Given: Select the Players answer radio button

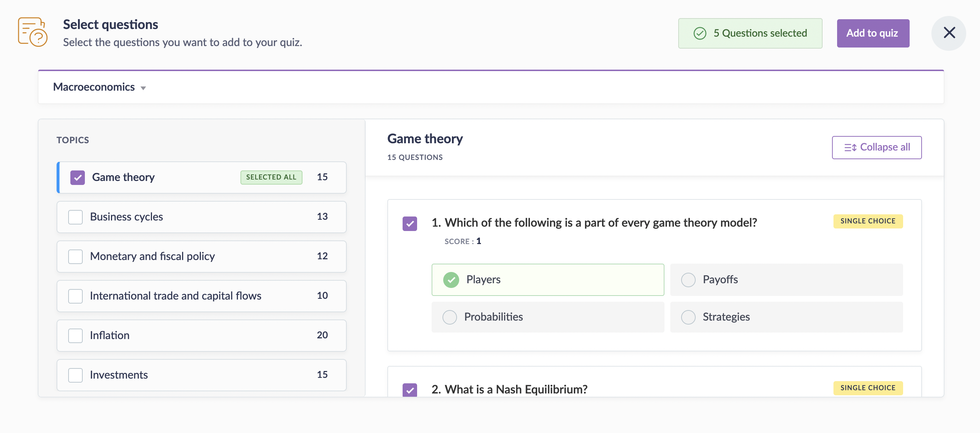Looking at the screenshot, I should 450,279.
